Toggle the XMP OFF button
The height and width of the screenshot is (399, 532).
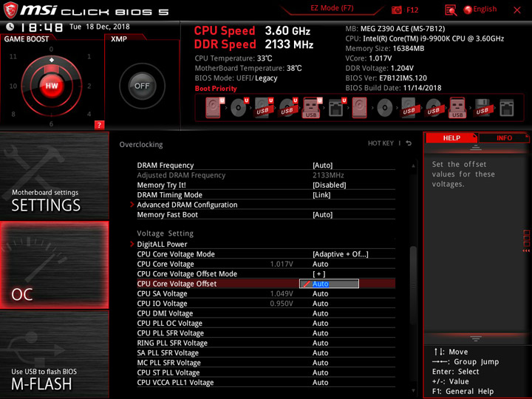tap(142, 86)
